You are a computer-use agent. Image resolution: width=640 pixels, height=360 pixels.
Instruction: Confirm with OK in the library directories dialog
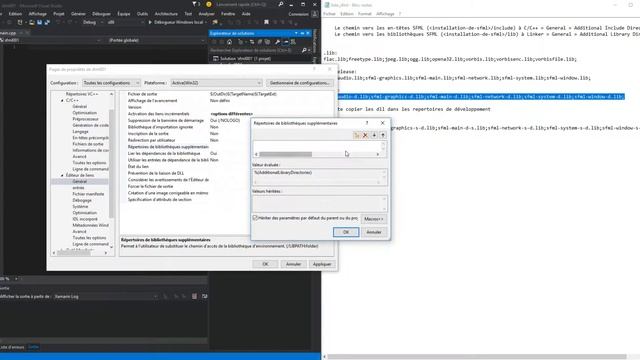click(346, 232)
